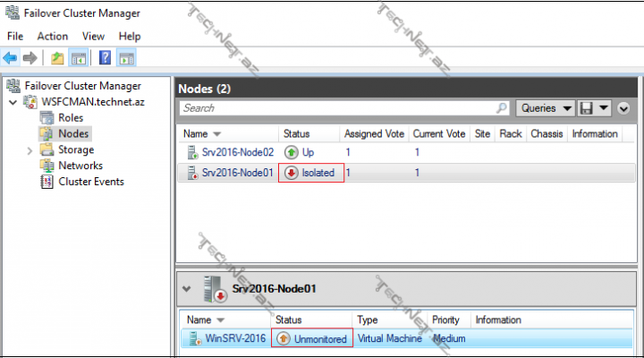Select Roles in the console tree
Image resolution: width=644 pixels, height=358 pixels.
point(72,118)
